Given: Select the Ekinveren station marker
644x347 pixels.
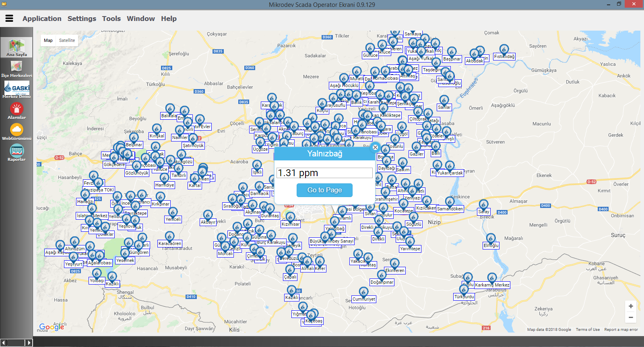Looking at the screenshot, I should pyautogui.click(x=394, y=264).
